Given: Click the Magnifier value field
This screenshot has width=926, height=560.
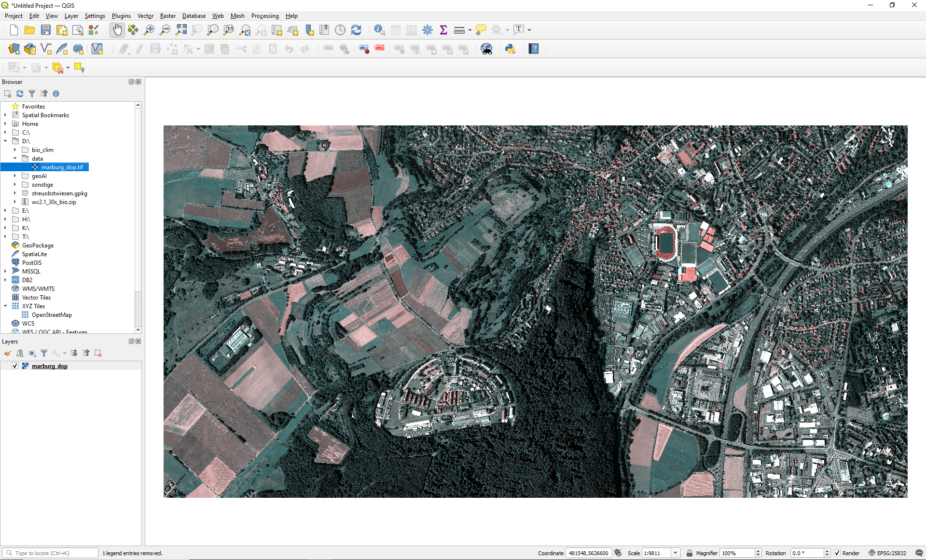Looking at the screenshot, I should coord(737,553).
